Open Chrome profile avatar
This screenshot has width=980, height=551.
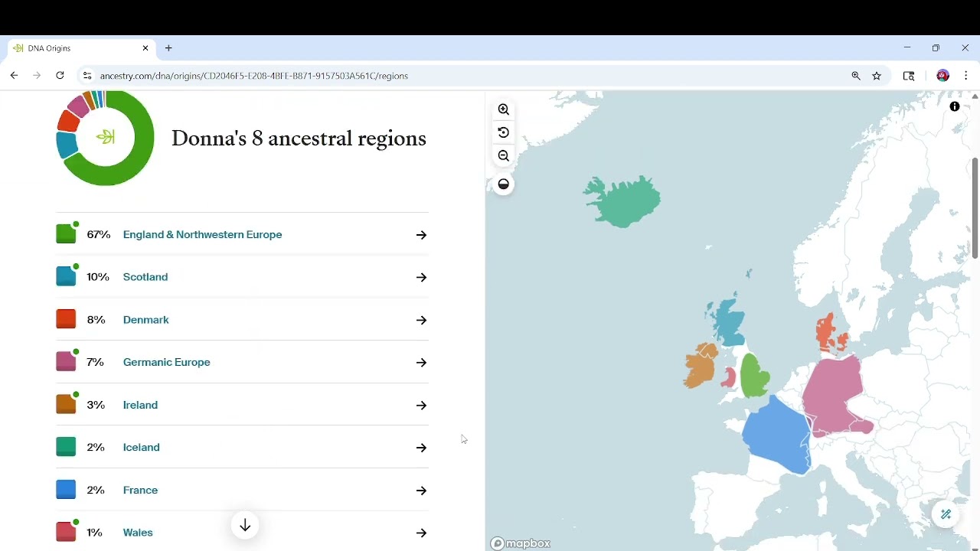click(943, 76)
